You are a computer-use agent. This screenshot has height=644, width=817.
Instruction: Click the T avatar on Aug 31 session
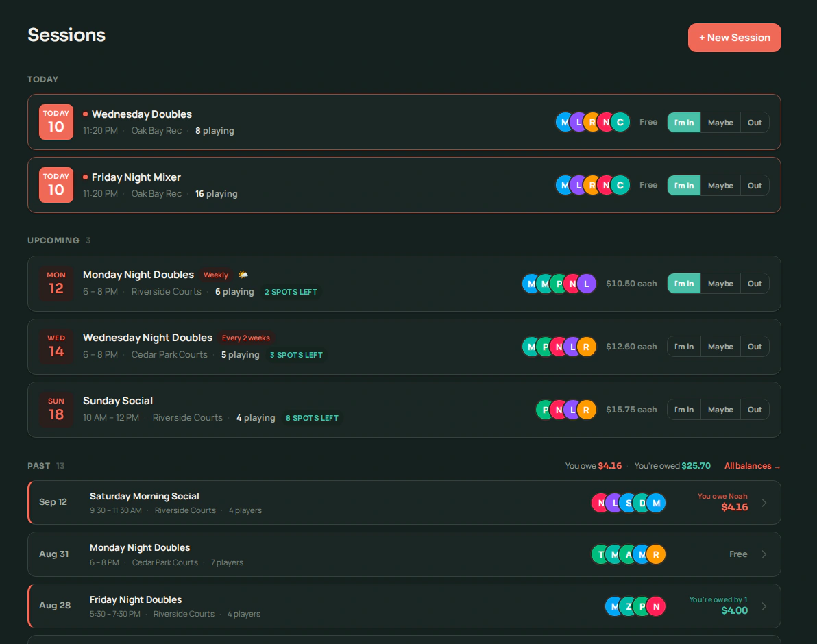(599, 554)
